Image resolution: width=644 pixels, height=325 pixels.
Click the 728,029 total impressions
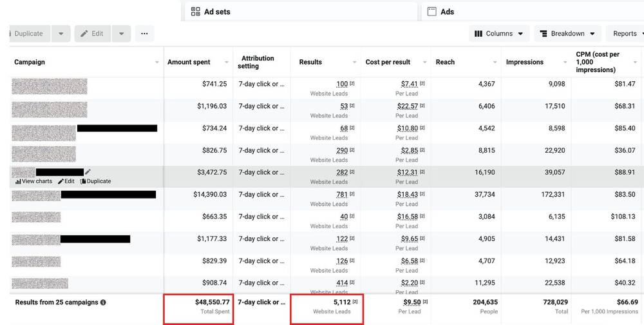555,302
